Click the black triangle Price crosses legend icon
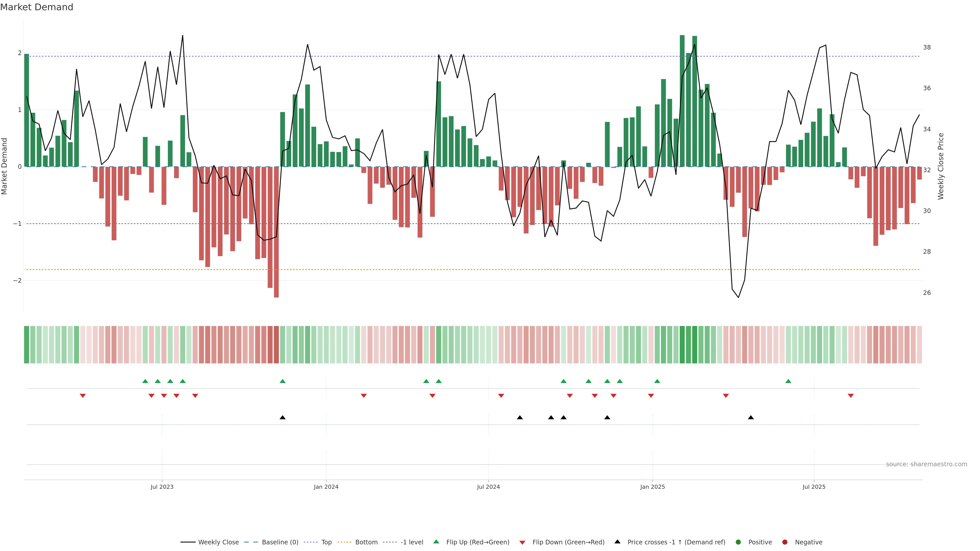This screenshot has width=980, height=551. click(x=617, y=542)
